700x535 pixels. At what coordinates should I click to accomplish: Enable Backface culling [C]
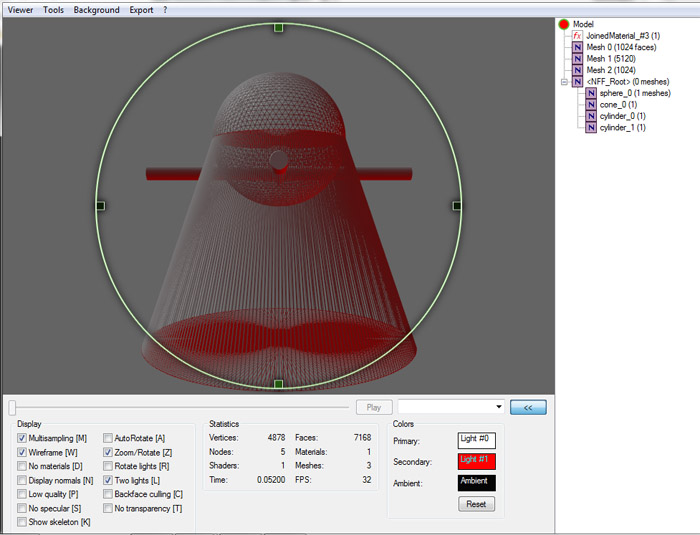[x=108, y=494]
